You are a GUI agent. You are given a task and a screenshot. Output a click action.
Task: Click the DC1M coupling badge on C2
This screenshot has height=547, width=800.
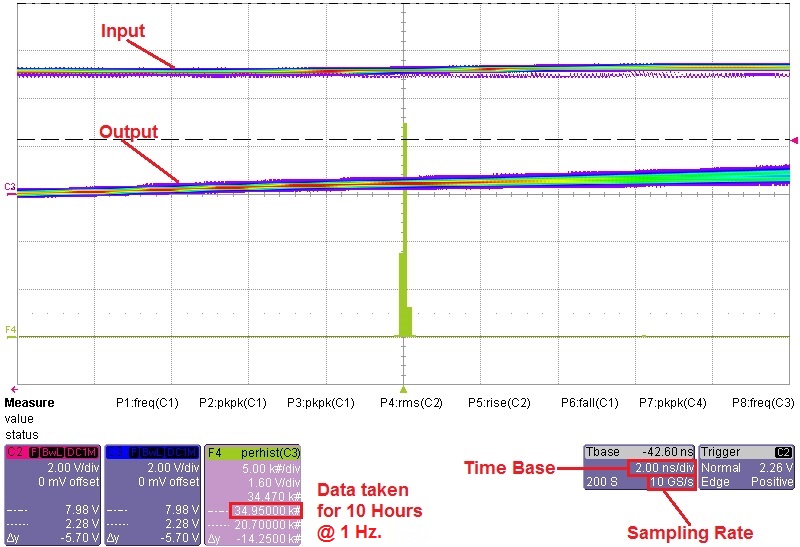click(x=82, y=453)
